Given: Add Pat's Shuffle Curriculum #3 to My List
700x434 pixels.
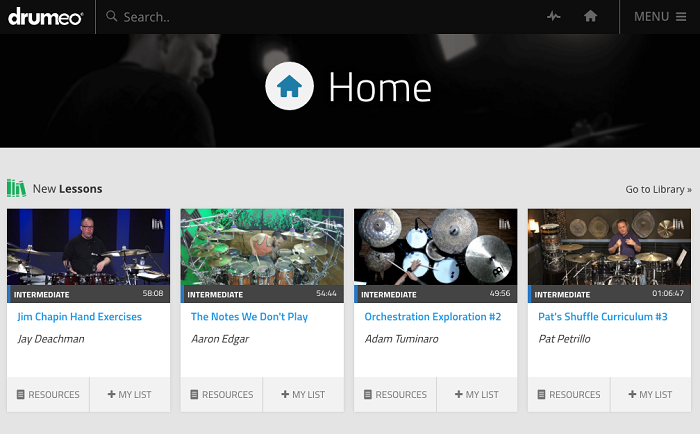Looking at the screenshot, I should click(x=650, y=395).
